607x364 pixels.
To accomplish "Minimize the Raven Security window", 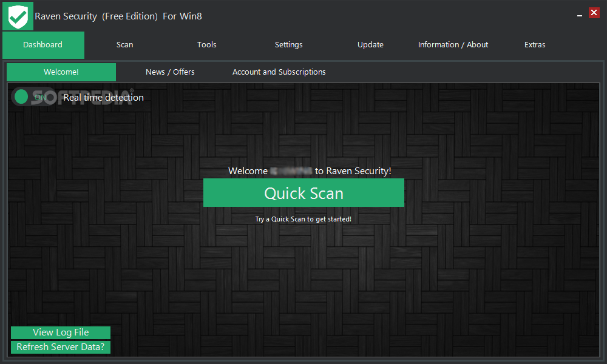I will pos(580,15).
